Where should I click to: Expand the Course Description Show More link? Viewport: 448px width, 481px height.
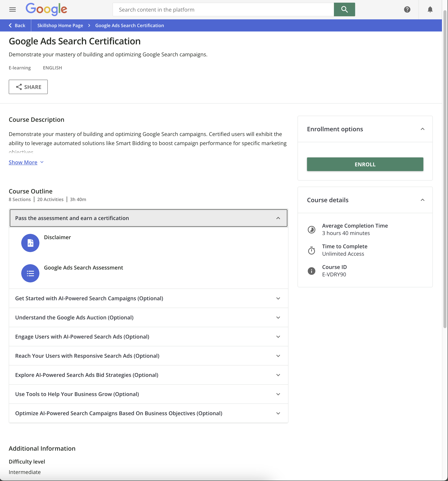point(26,162)
